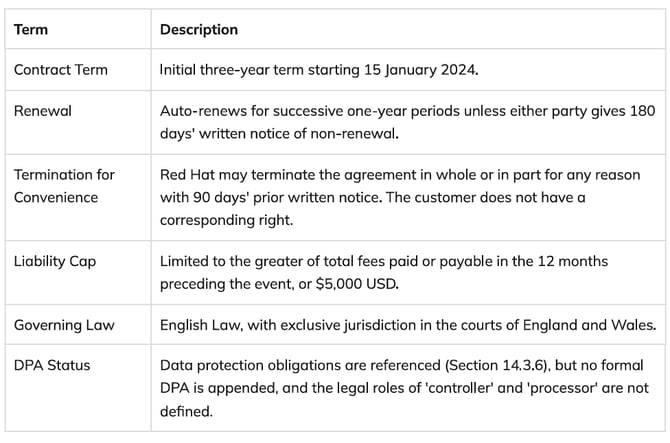Select the "Governing Law" row label

tap(63, 324)
